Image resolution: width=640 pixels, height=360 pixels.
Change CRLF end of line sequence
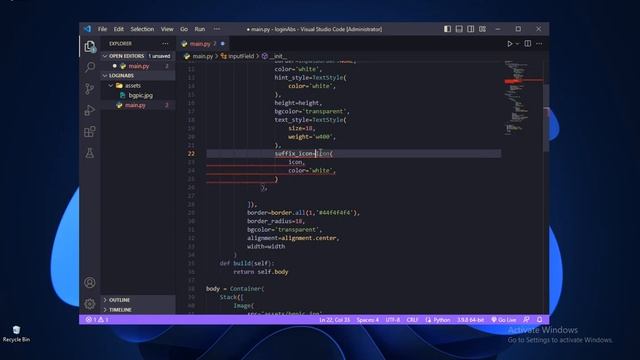412,320
